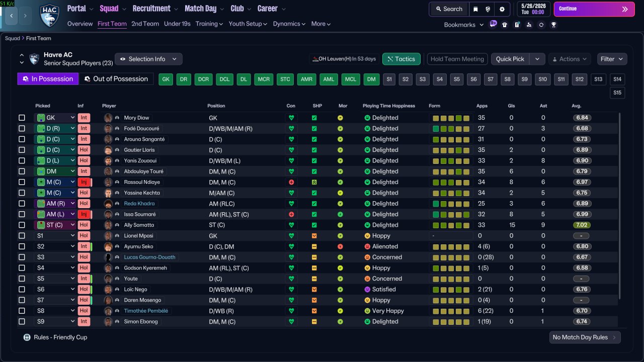Open the Match Day menu
Image resolution: width=644 pixels, height=362 pixels.
click(204, 9)
